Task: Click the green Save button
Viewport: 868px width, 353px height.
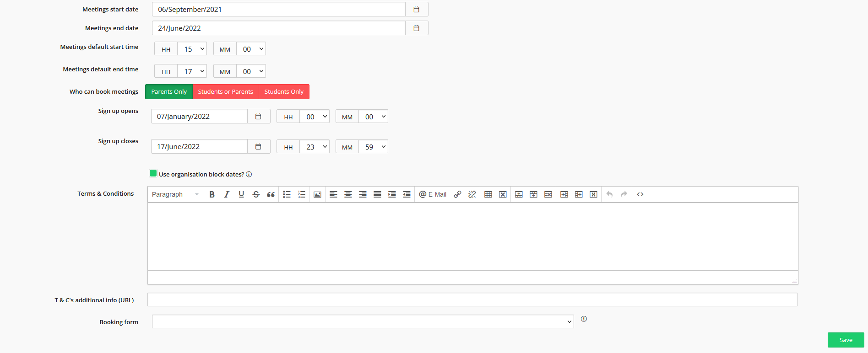Action: [x=846, y=340]
